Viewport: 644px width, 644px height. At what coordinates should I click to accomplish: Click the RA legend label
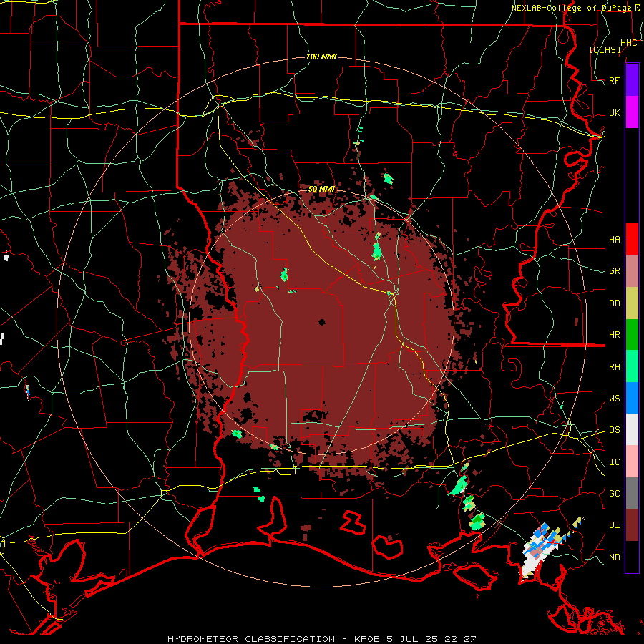click(x=614, y=367)
